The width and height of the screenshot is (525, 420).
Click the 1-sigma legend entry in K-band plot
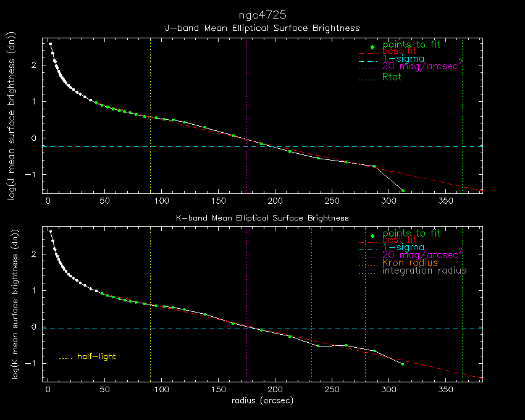point(403,247)
